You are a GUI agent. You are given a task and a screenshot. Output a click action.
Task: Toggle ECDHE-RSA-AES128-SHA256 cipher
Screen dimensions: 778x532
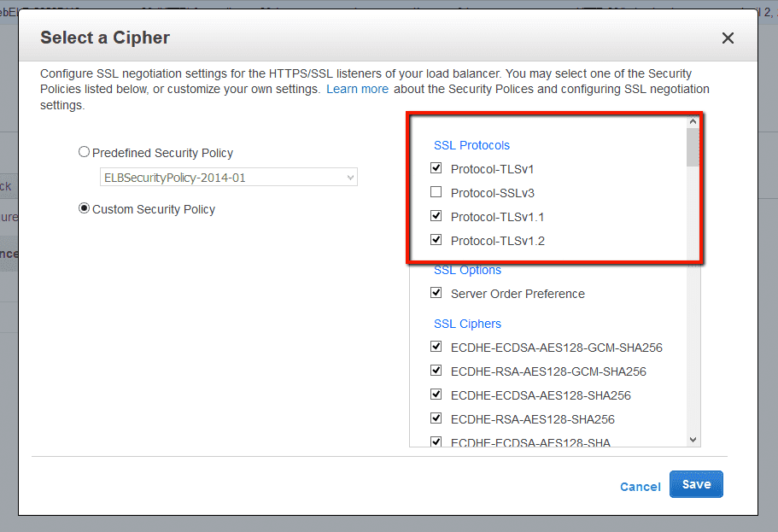click(436, 418)
